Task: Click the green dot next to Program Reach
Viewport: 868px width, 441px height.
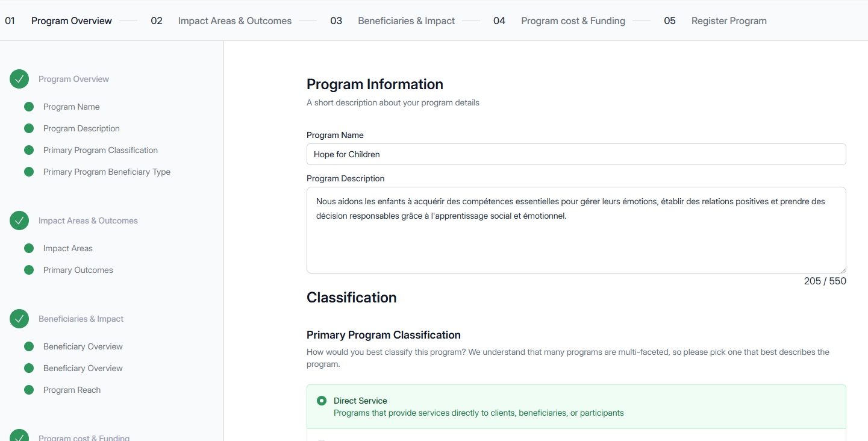Action: coord(29,390)
